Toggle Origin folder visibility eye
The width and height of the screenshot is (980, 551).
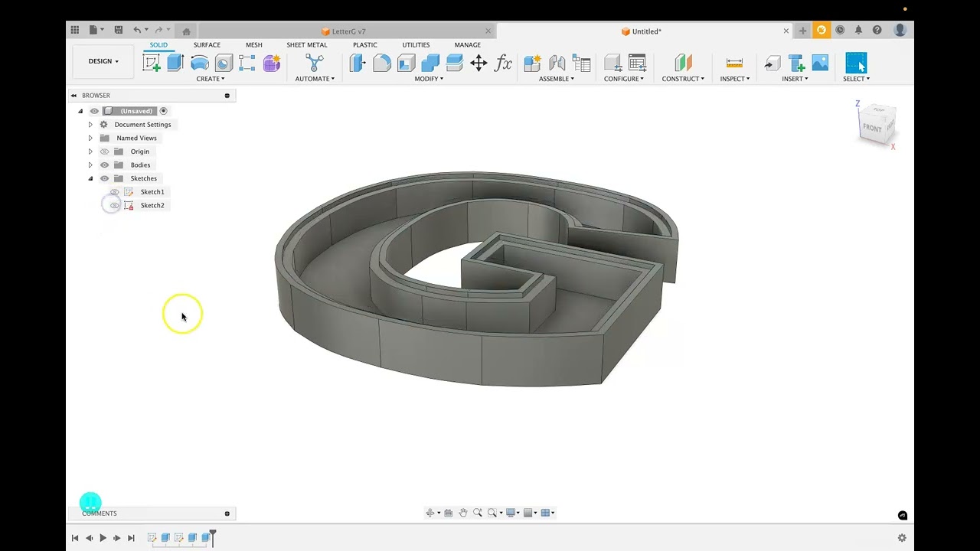coord(105,152)
